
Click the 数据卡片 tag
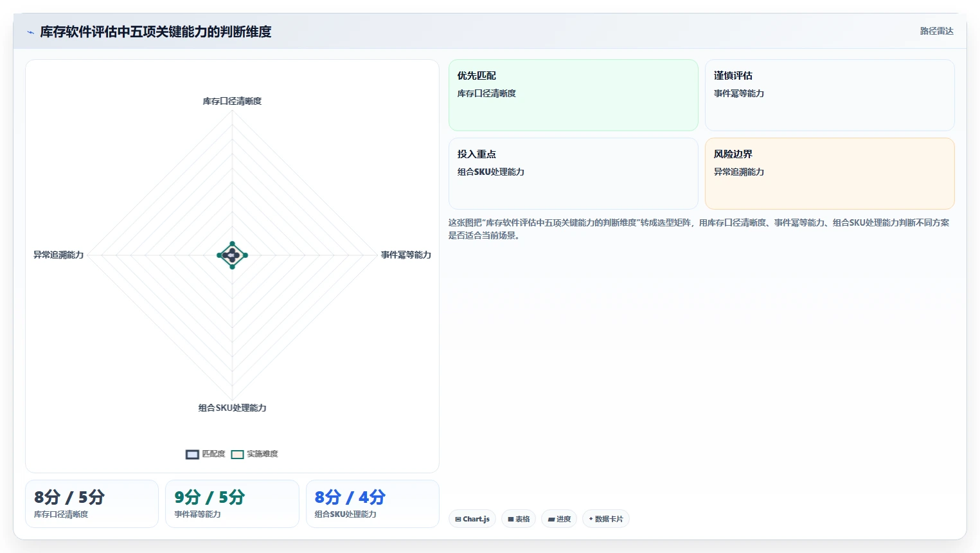pyautogui.click(x=605, y=519)
